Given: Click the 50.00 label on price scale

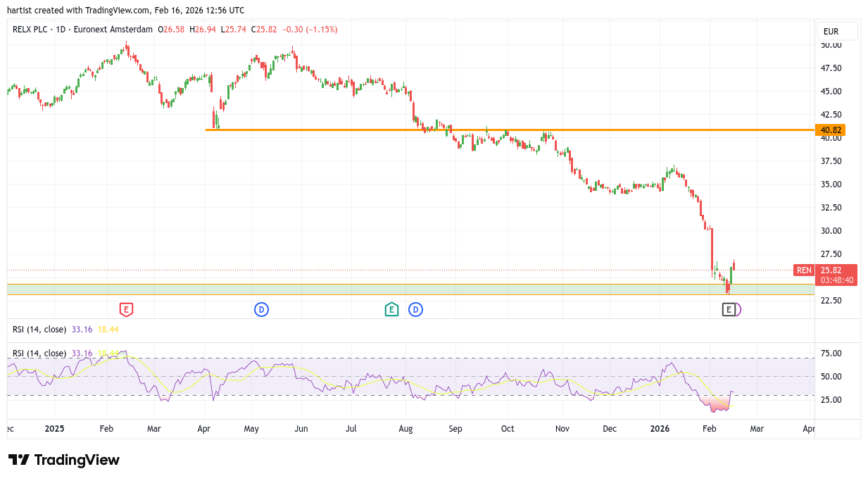Looking at the screenshot, I should (x=831, y=45).
